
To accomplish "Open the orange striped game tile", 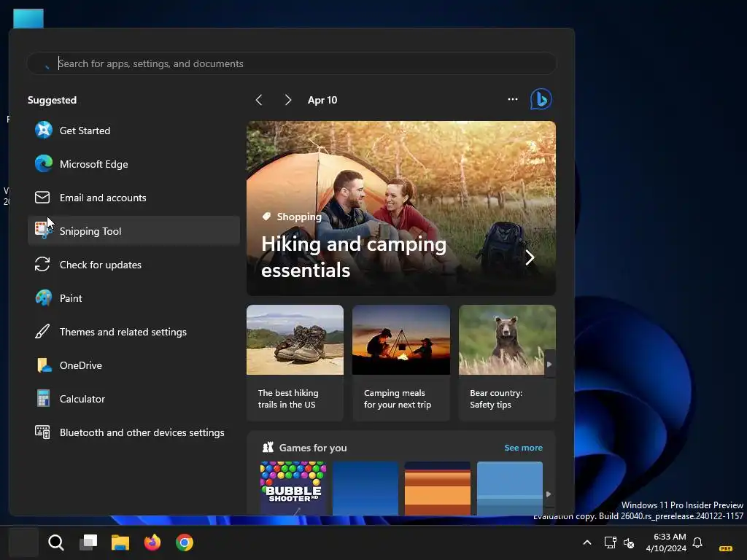I will click(438, 488).
